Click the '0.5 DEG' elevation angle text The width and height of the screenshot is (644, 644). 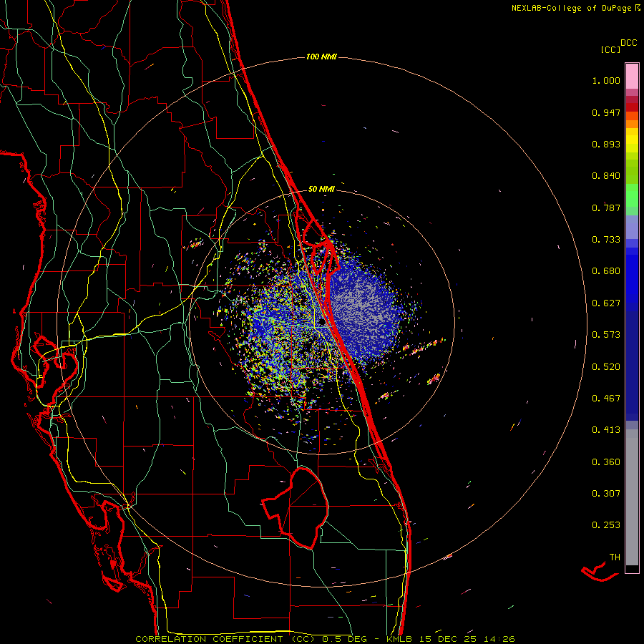tap(344, 639)
